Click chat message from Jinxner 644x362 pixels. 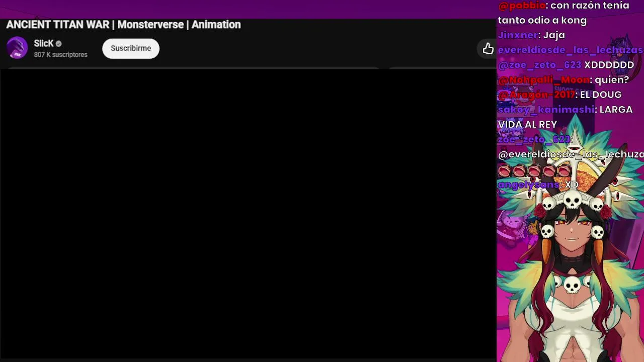pyautogui.click(x=531, y=35)
